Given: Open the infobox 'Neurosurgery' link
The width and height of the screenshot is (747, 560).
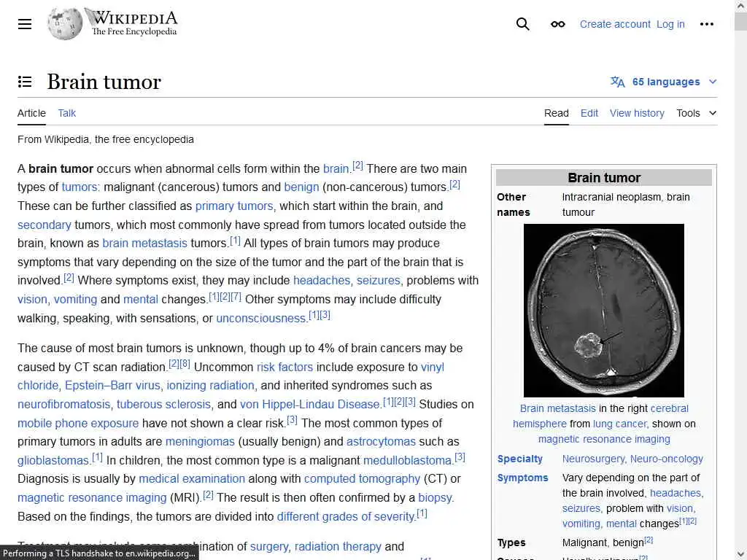Looking at the screenshot, I should (593, 459).
